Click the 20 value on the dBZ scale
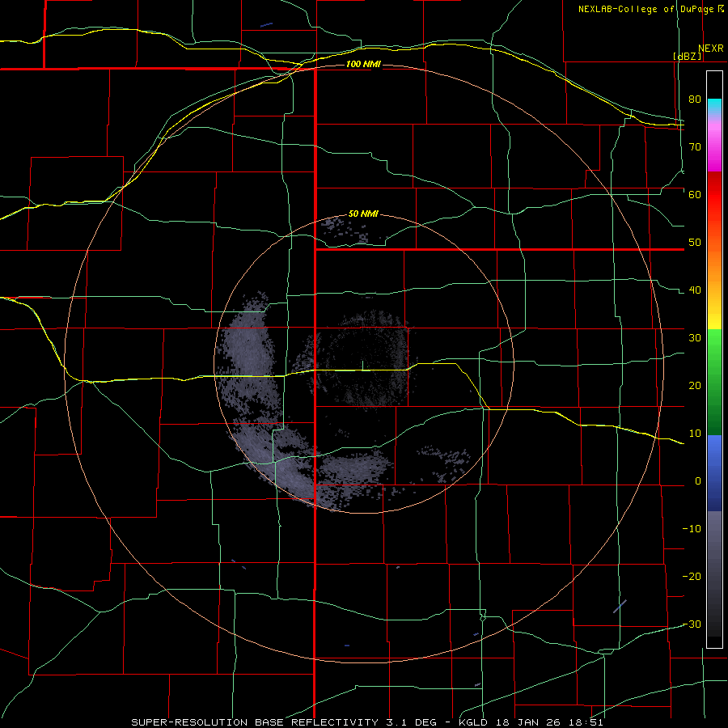The image size is (728, 728). point(695,385)
